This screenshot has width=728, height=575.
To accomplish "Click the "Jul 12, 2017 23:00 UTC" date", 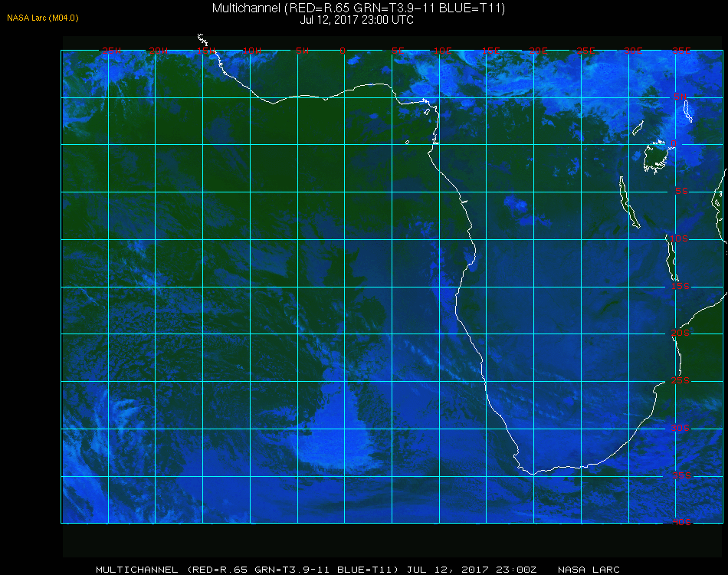I will tap(356, 20).
